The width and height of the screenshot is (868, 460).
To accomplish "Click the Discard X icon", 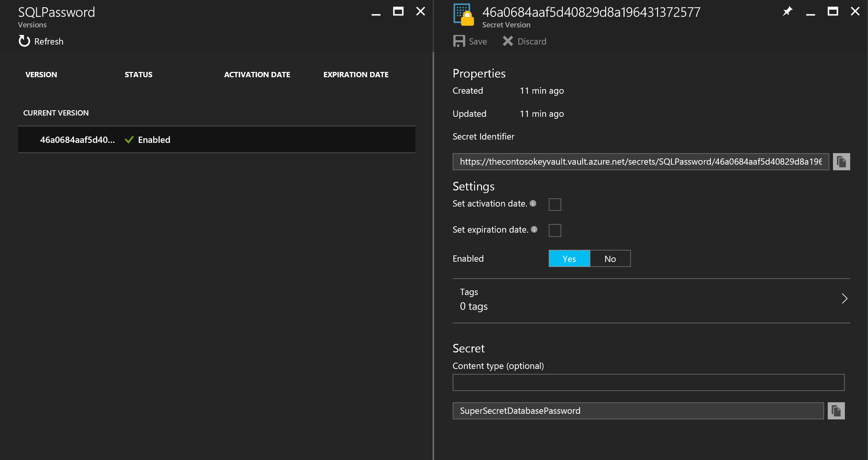I will click(507, 41).
